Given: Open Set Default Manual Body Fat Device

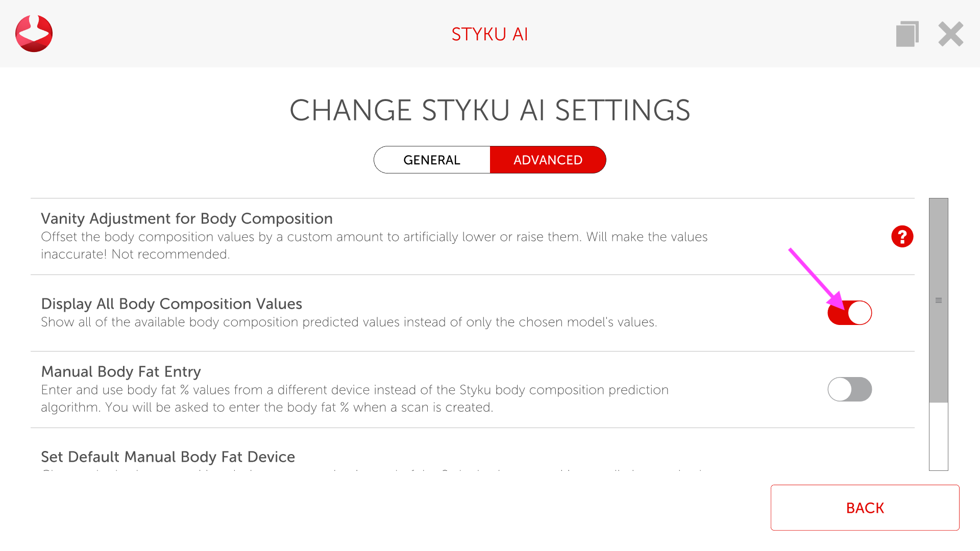Looking at the screenshot, I should [x=168, y=457].
